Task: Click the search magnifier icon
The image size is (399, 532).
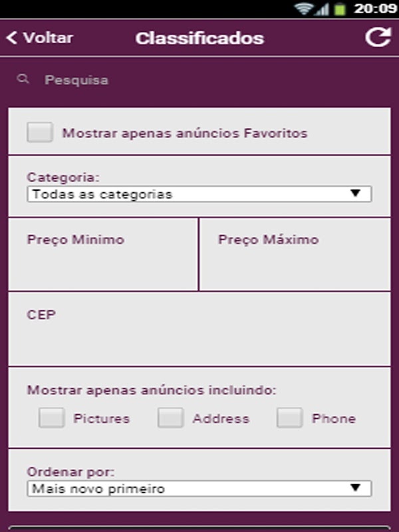Action: click(23, 80)
